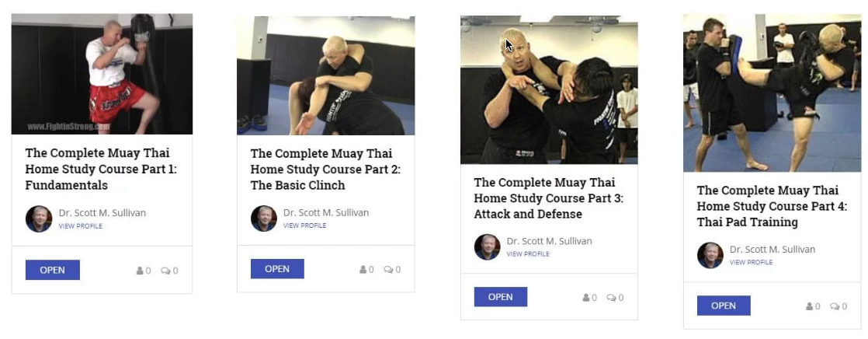The width and height of the screenshot is (868, 339).
Task: Click the Thai Pad Training kick thumbnail
Action: point(773,93)
